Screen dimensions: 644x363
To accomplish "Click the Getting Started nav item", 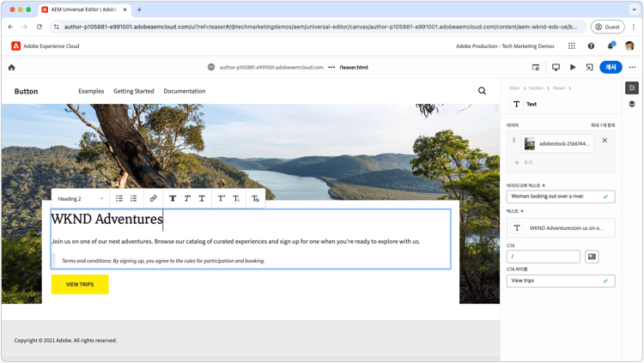I will pyautogui.click(x=134, y=91).
